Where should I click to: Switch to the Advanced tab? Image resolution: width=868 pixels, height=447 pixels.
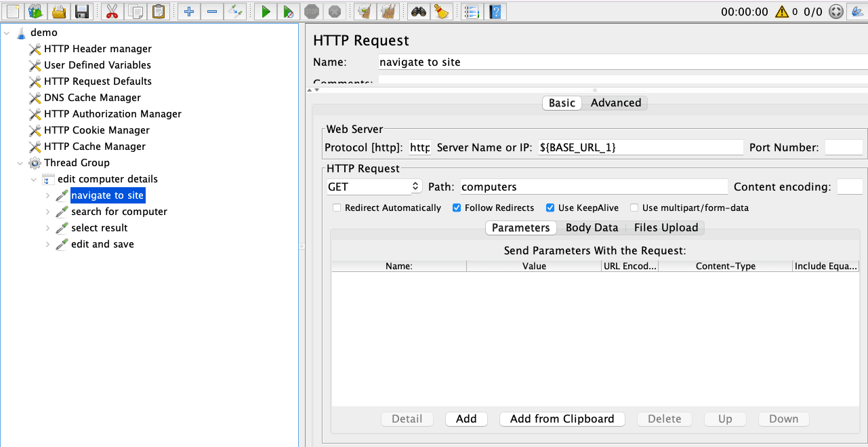tap(615, 103)
